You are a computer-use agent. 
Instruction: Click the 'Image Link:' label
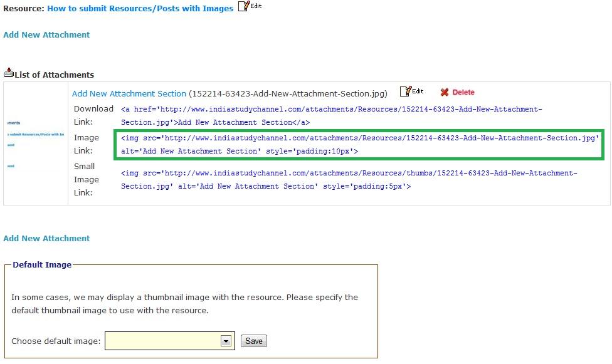[x=87, y=144]
